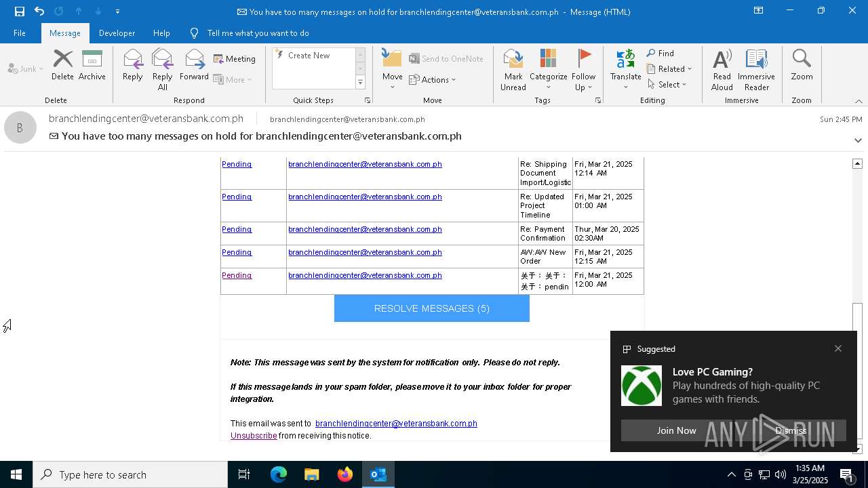
Task: Open Customize Quick Access Toolbar dropdown
Action: [x=117, y=12]
